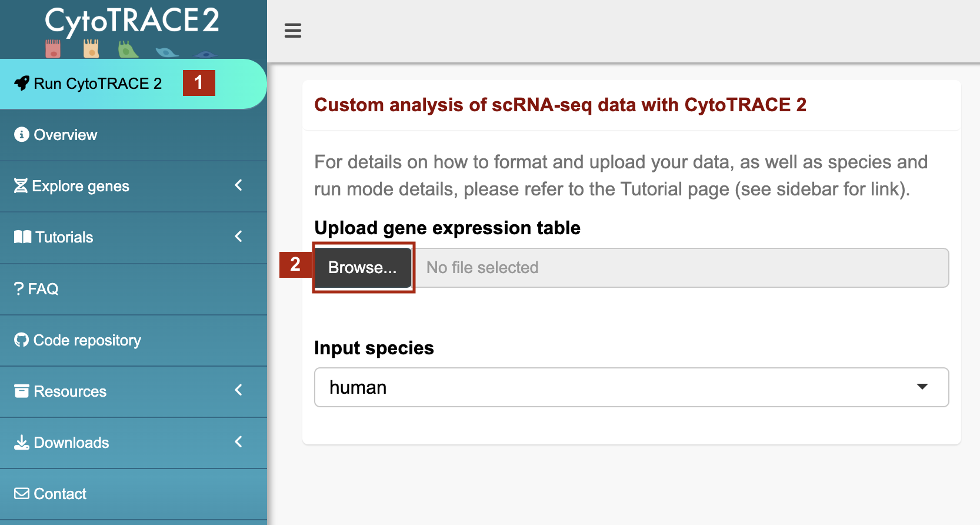The height and width of the screenshot is (525, 980).
Task: Open the Contact menu item
Action: pyautogui.click(x=134, y=494)
